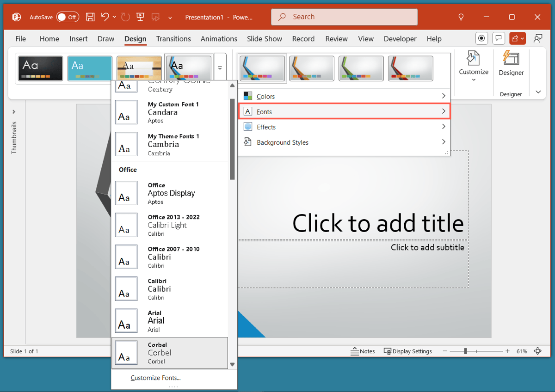
Task: Switch to the Insert tab
Action: (x=79, y=39)
